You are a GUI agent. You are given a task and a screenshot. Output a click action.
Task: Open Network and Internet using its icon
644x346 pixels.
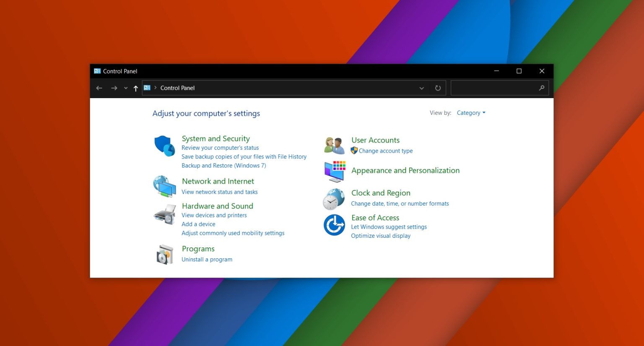click(164, 186)
